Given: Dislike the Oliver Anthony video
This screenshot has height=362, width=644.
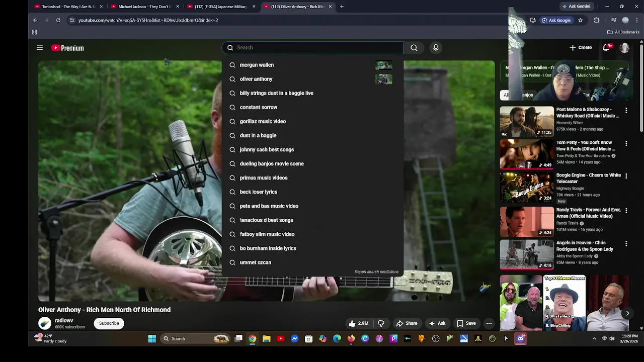Looking at the screenshot, I should coord(381,323).
